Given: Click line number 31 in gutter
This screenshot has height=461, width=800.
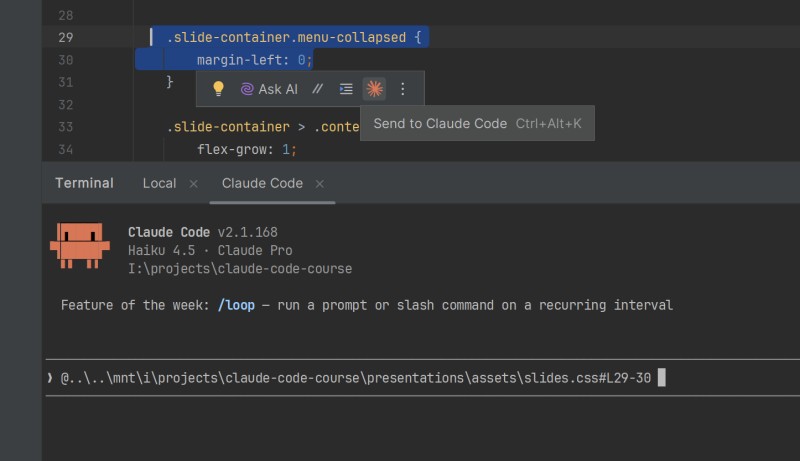Looking at the screenshot, I should click(65, 82).
